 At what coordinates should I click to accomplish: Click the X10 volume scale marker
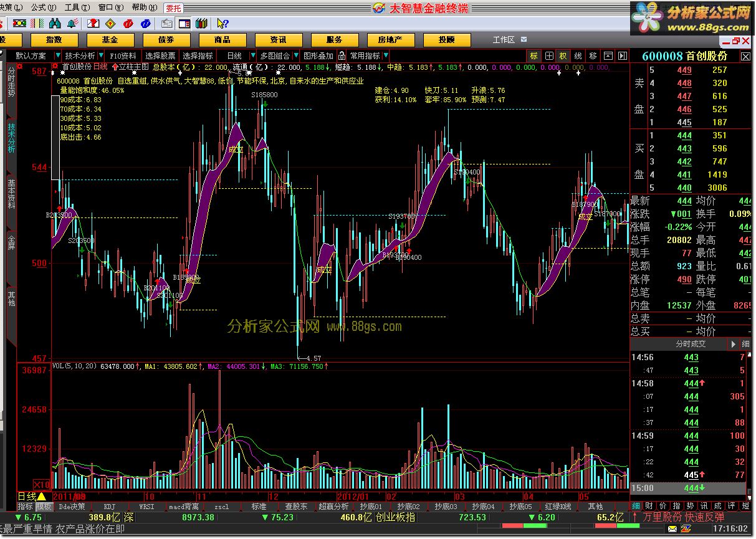coord(42,484)
